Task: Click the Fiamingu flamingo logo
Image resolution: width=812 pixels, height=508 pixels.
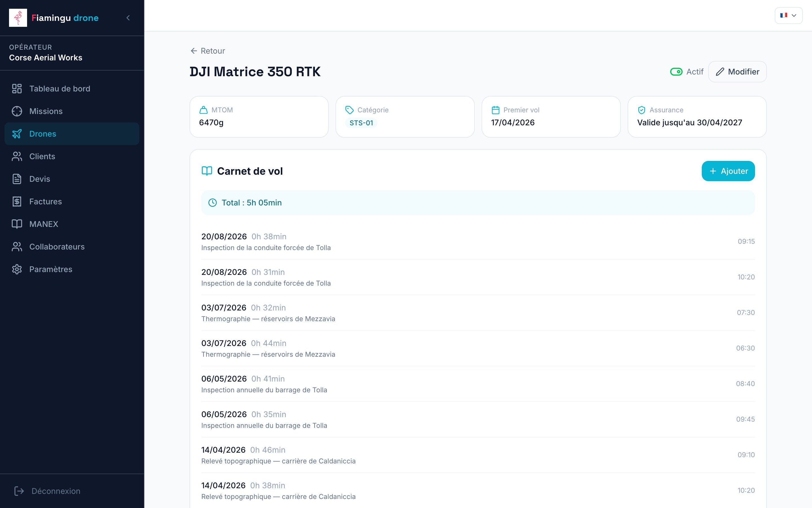Action: point(18,18)
